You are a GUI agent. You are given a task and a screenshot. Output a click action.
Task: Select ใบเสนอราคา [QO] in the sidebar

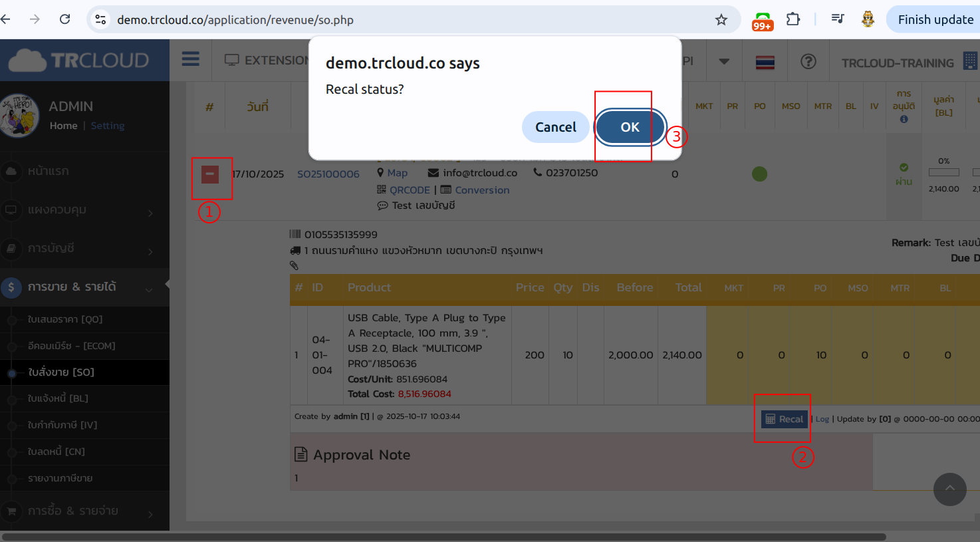pos(65,319)
